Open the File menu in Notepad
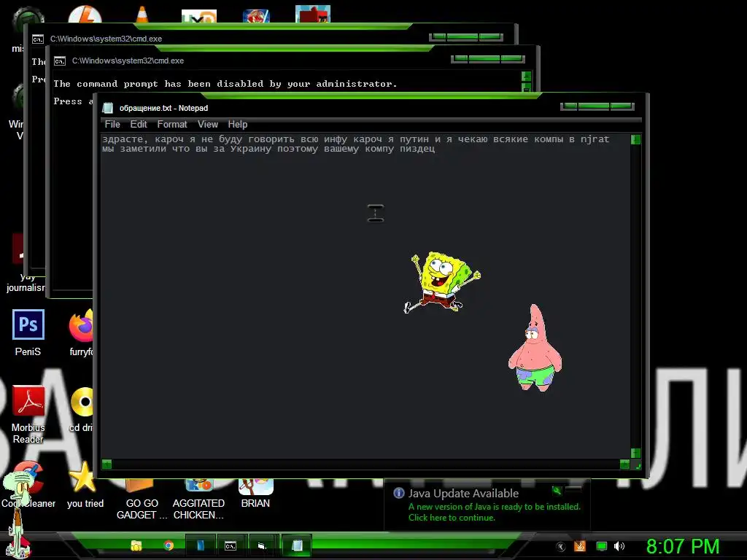This screenshot has width=747, height=560. [x=112, y=124]
